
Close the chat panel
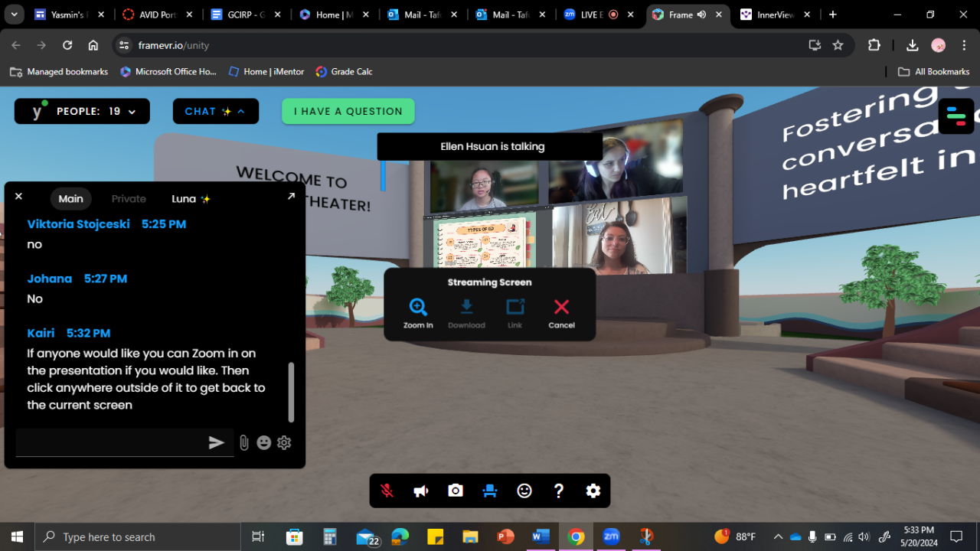[18, 197]
